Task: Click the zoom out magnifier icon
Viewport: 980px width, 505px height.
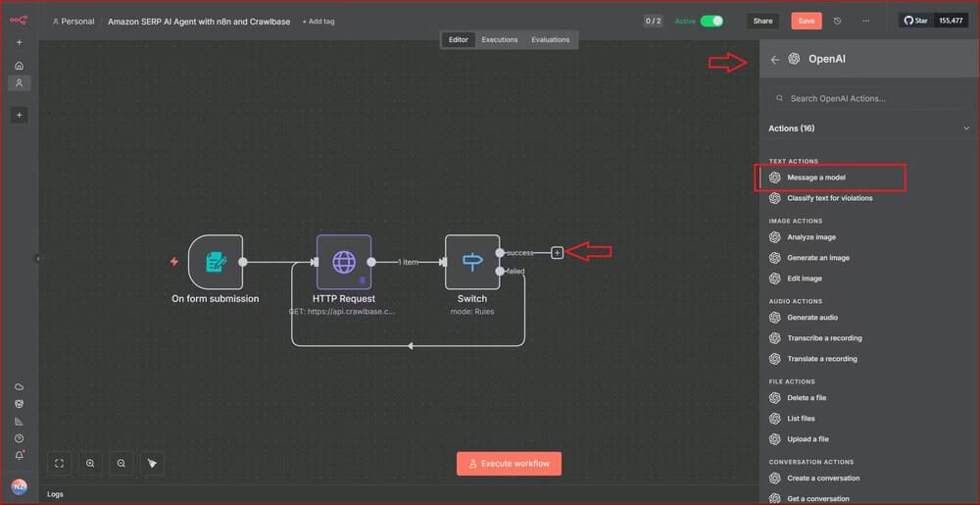Action: pos(122,463)
